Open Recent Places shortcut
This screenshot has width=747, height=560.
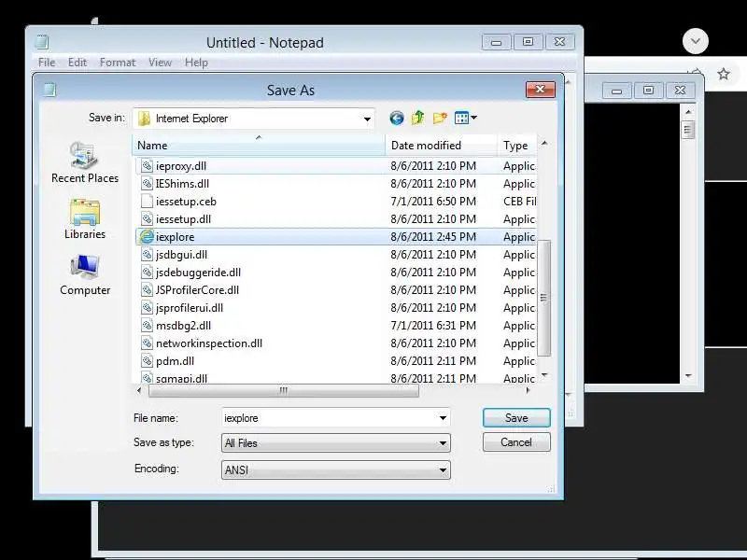point(85,162)
